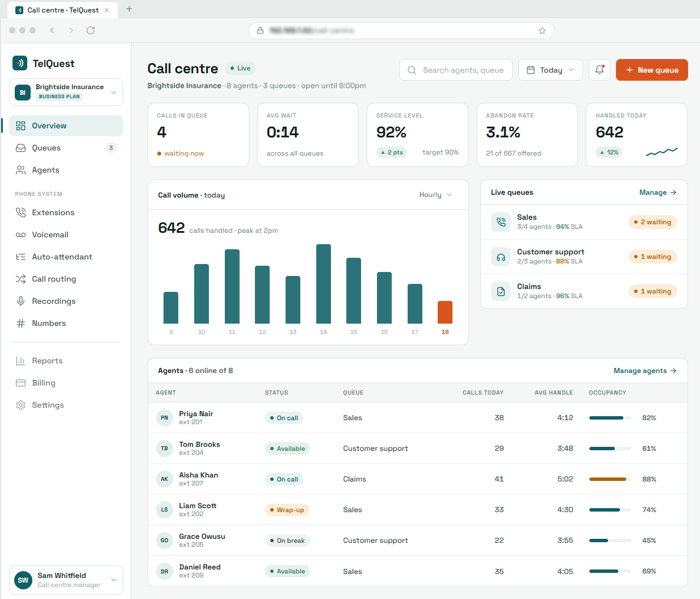The width and height of the screenshot is (700, 599).
Task: Go to the Agents sidebar page
Action: (66, 170)
